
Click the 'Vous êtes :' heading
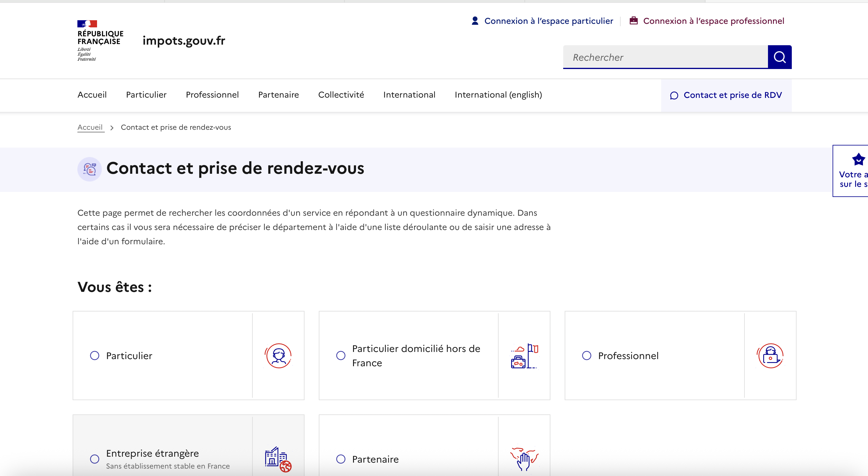click(x=115, y=287)
